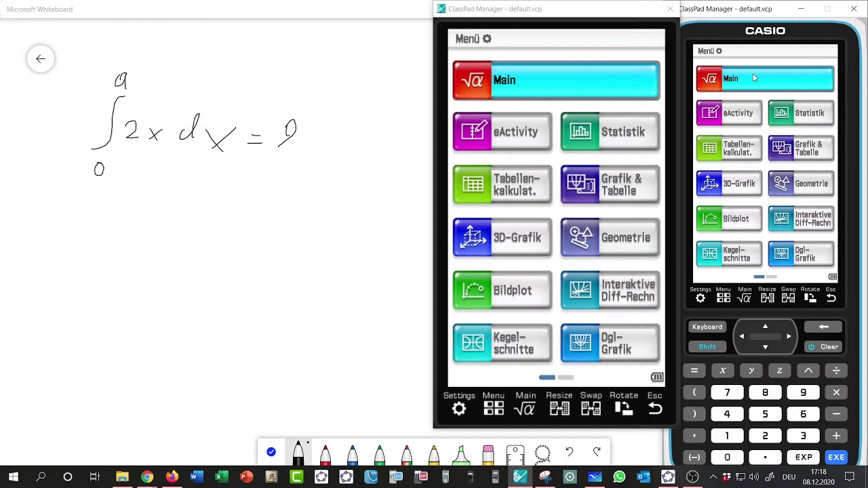Toggle Shift key on Casio calculator
868x488 pixels.
click(x=707, y=346)
